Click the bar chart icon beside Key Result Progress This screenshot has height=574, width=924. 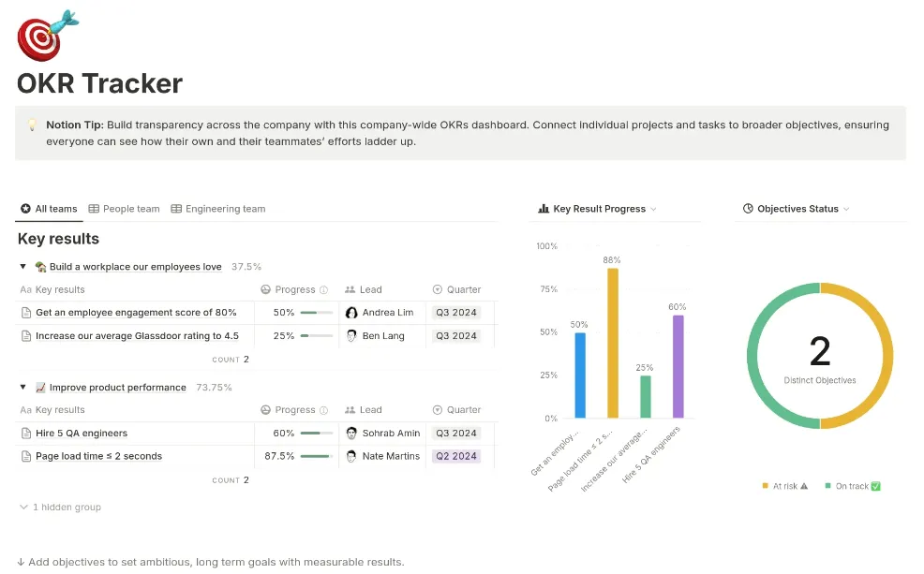pos(544,209)
